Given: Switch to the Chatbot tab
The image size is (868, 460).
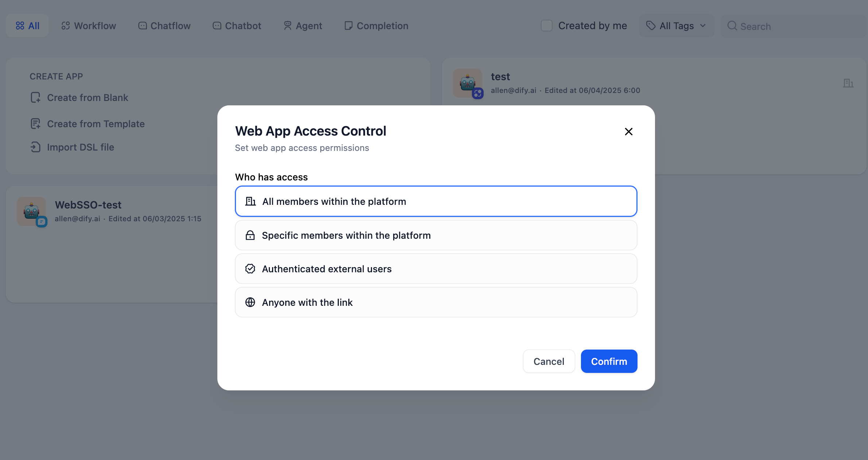Looking at the screenshot, I should click(237, 26).
